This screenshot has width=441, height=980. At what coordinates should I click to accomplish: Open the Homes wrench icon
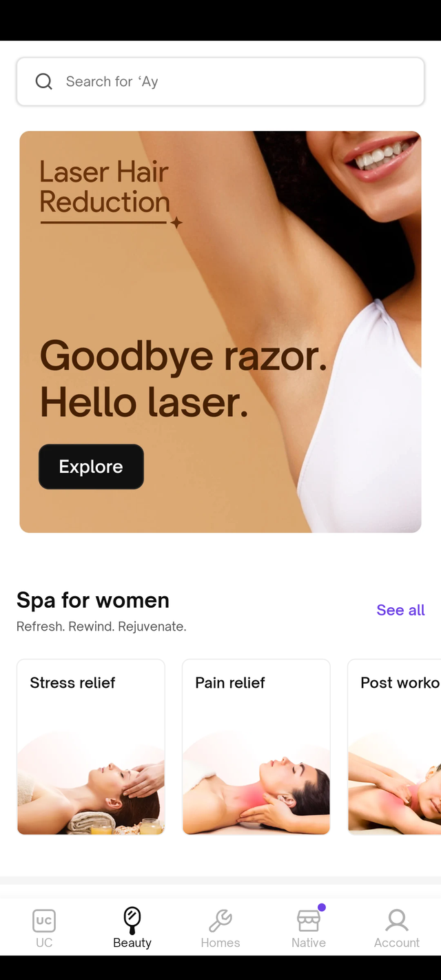click(220, 920)
